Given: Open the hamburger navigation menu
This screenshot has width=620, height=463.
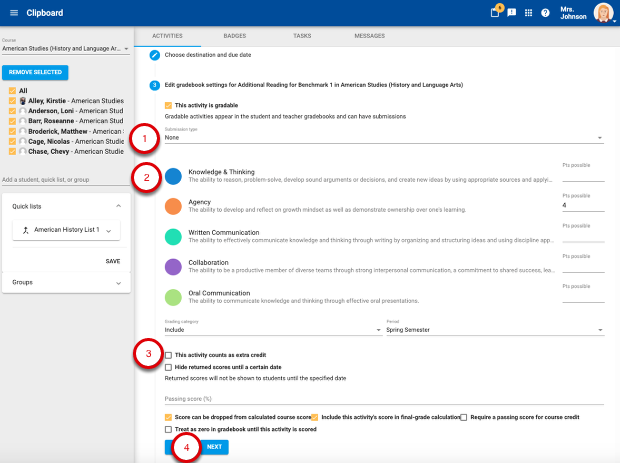Looking at the screenshot, I should (x=14, y=13).
